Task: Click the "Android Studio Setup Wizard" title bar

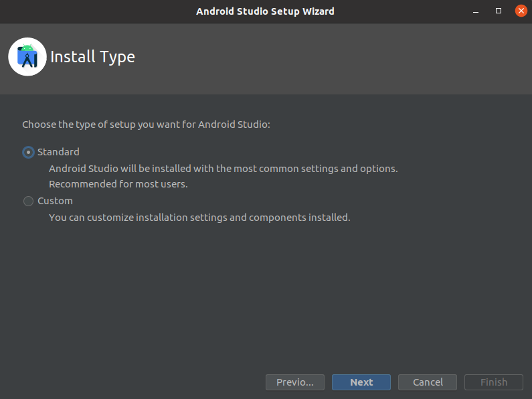Action: click(x=265, y=11)
